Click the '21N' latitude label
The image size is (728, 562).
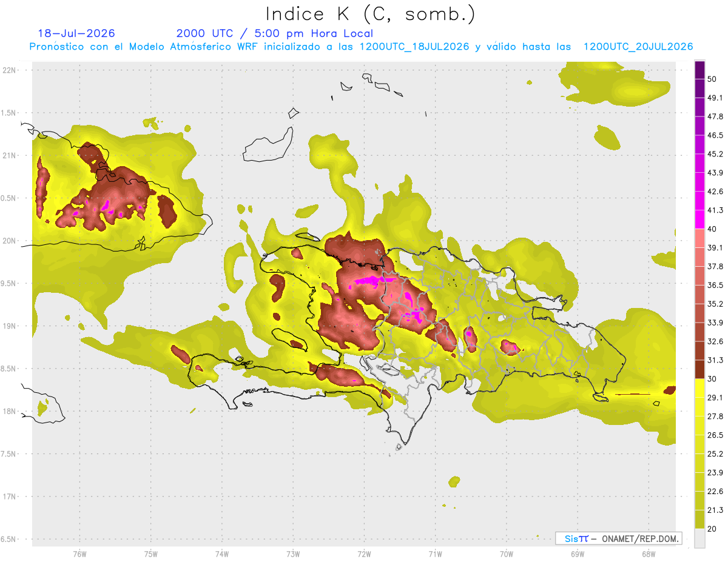point(9,155)
